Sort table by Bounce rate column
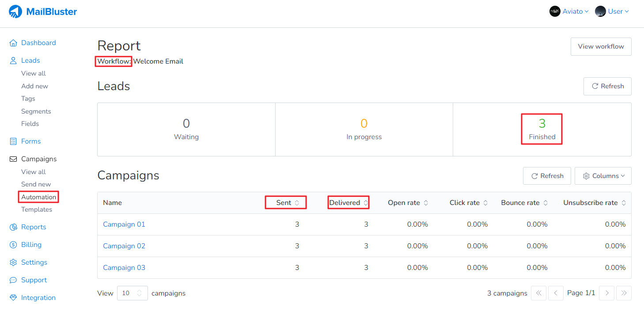 point(524,203)
